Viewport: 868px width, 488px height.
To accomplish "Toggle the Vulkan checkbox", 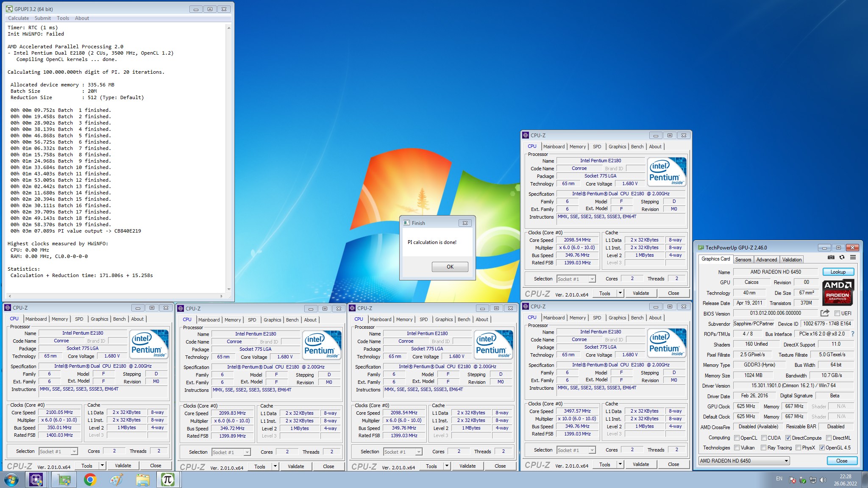I will pos(737,448).
